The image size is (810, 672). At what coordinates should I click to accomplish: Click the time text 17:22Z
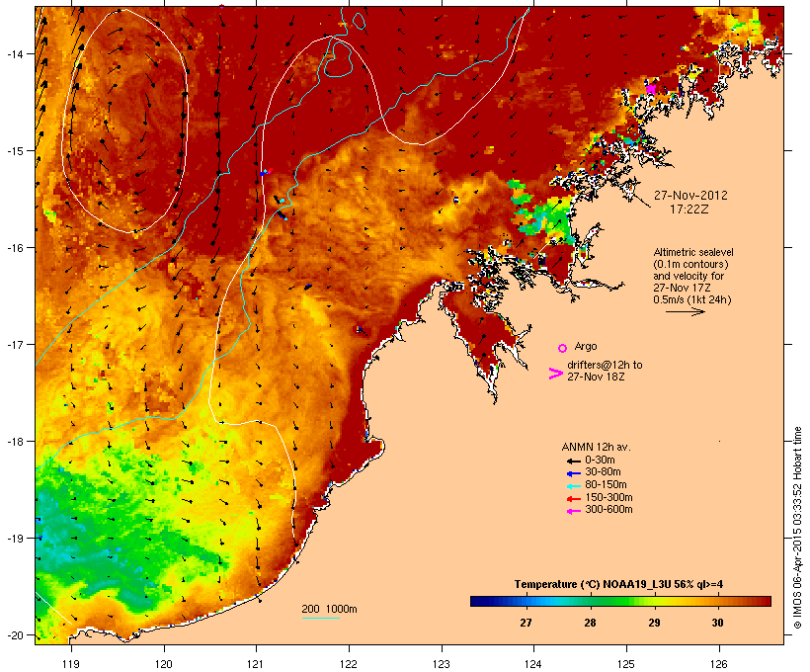(x=689, y=210)
